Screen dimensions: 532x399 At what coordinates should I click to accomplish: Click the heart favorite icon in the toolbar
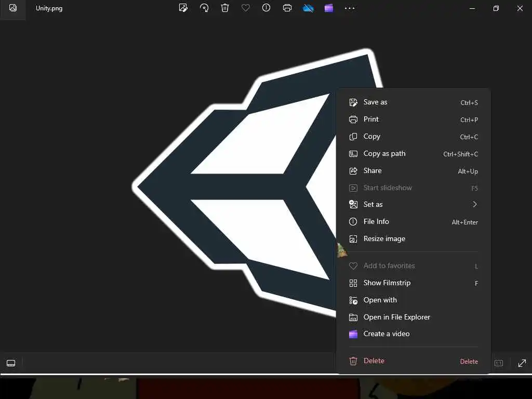246,8
